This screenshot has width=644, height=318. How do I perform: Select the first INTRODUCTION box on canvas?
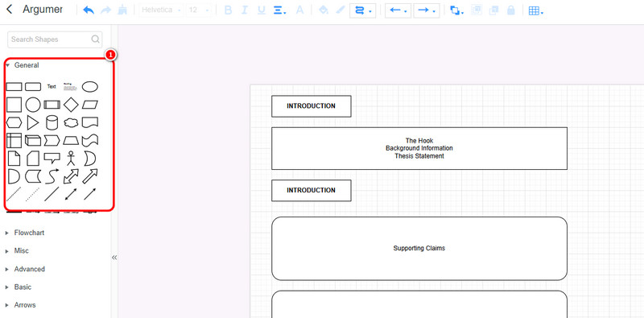[x=312, y=106]
